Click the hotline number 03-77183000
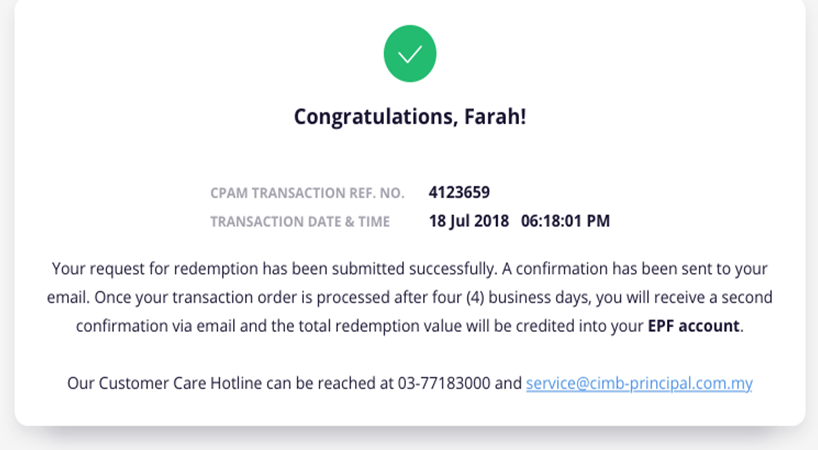The height and width of the screenshot is (450, 818). point(444,383)
